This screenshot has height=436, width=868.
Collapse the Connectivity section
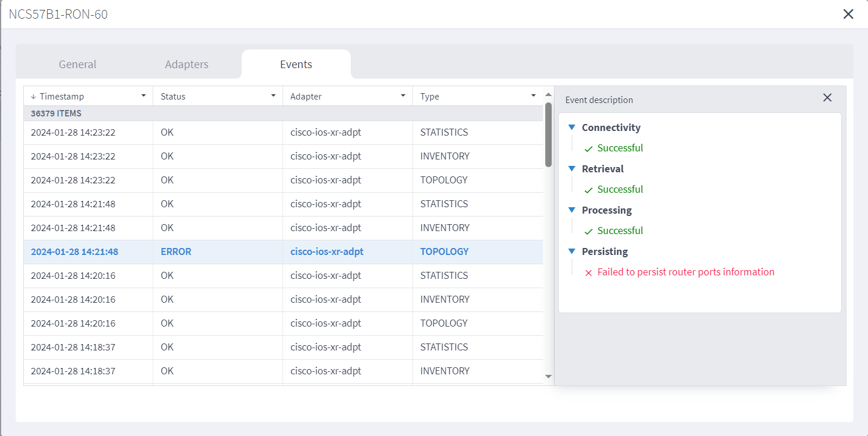click(x=571, y=127)
